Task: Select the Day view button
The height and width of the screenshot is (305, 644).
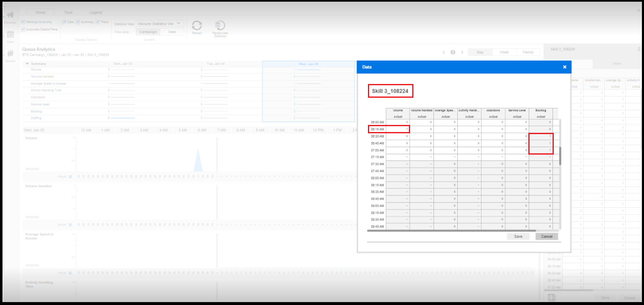Action: coord(480,52)
